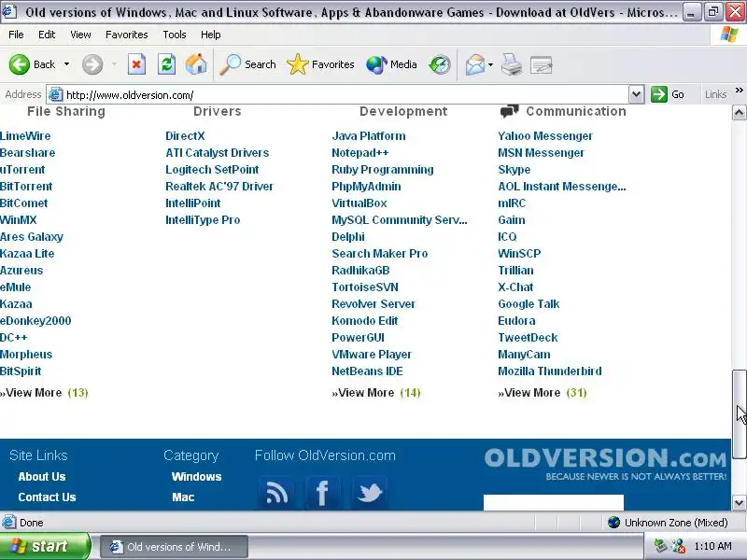The height and width of the screenshot is (560, 747).
Task: Open the File menu
Action: [16, 35]
